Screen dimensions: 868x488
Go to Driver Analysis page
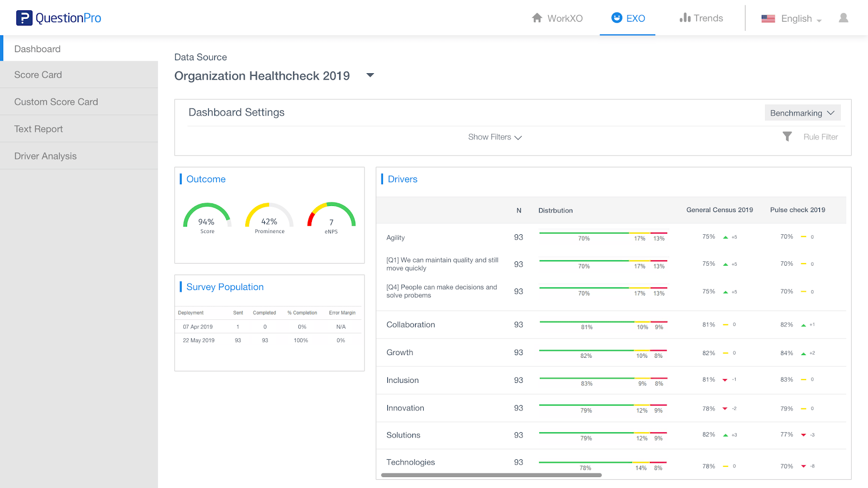pyautogui.click(x=46, y=156)
